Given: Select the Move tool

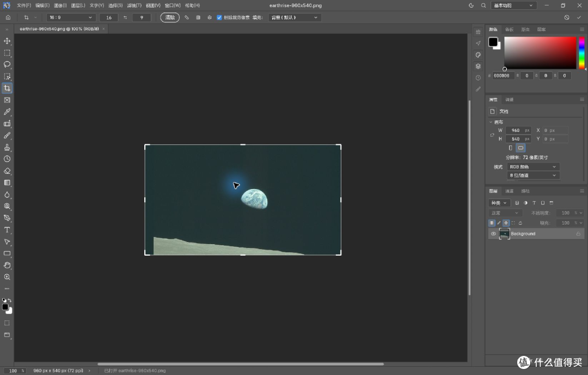Looking at the screenshot, I should 7,41.
